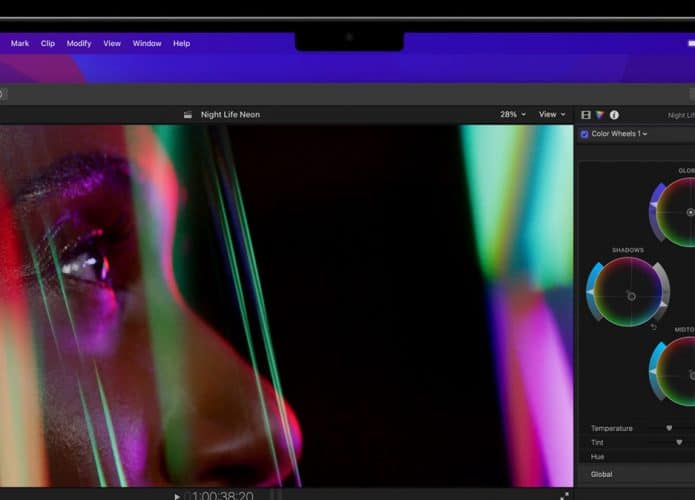Open the View menu in menu bar
This screenshot has width=695, height=500.
pyautogui.click(x=112, y=43)
